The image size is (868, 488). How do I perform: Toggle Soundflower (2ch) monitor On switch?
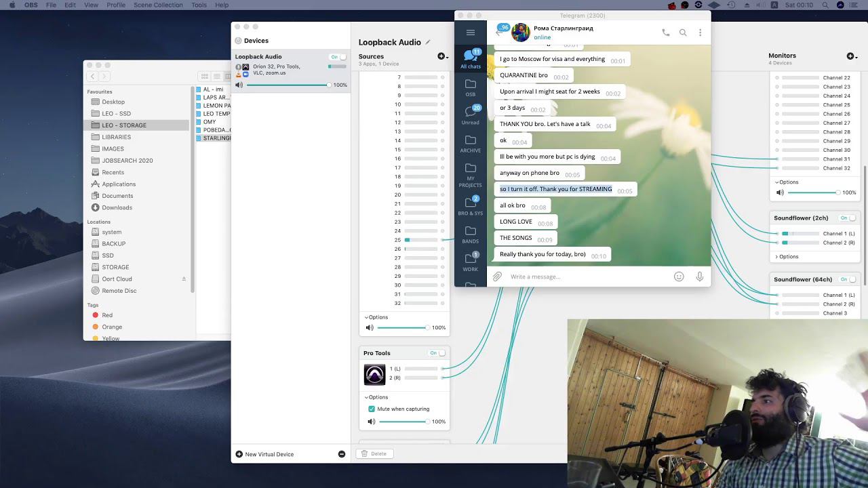point(848,218)
